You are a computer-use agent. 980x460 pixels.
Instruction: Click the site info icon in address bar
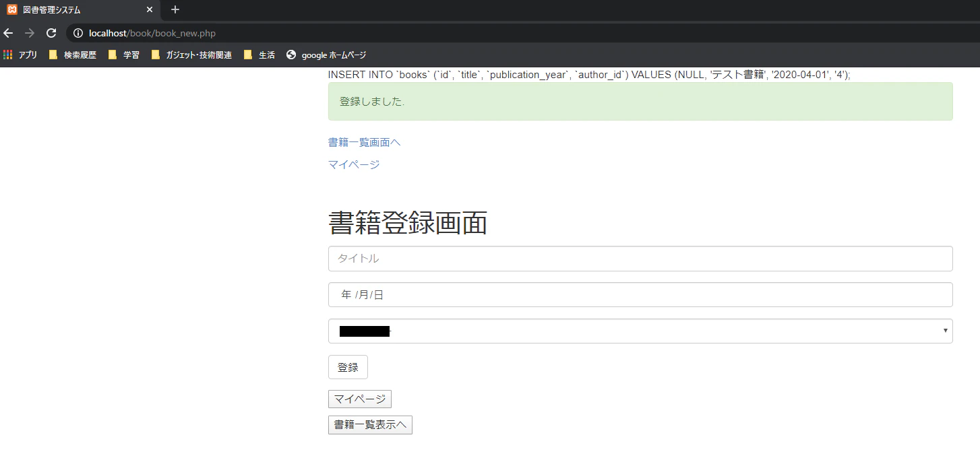pyautogui.click(x=78, y=33)
